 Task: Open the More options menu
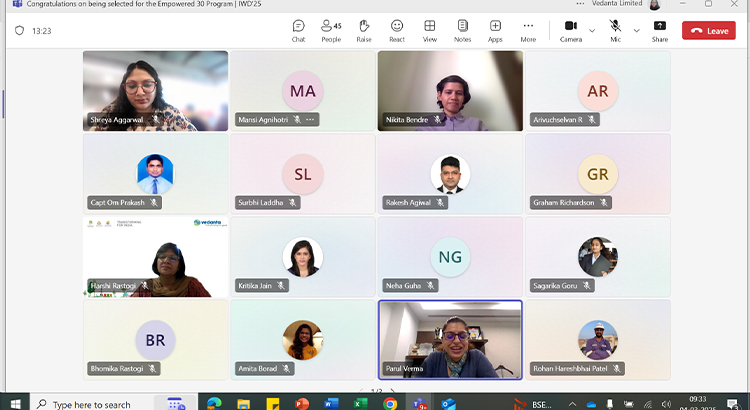pyautogui.click(x=528, y=30)
